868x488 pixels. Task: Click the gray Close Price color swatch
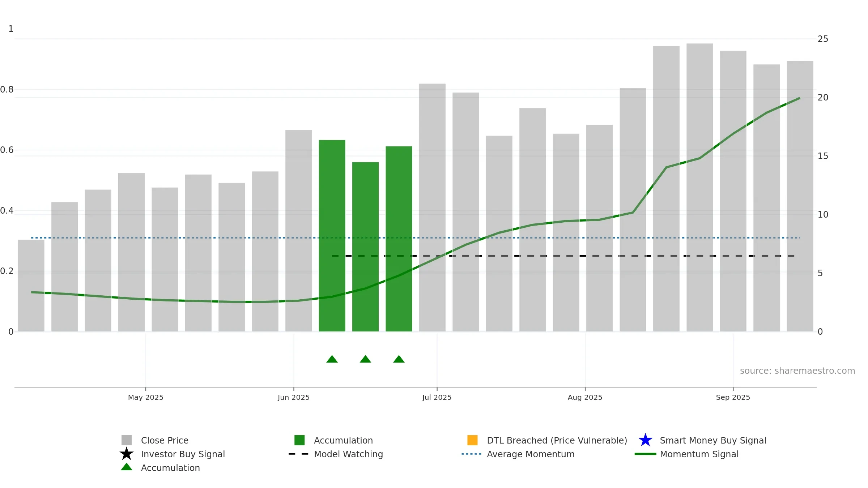[x=127, y=440]
